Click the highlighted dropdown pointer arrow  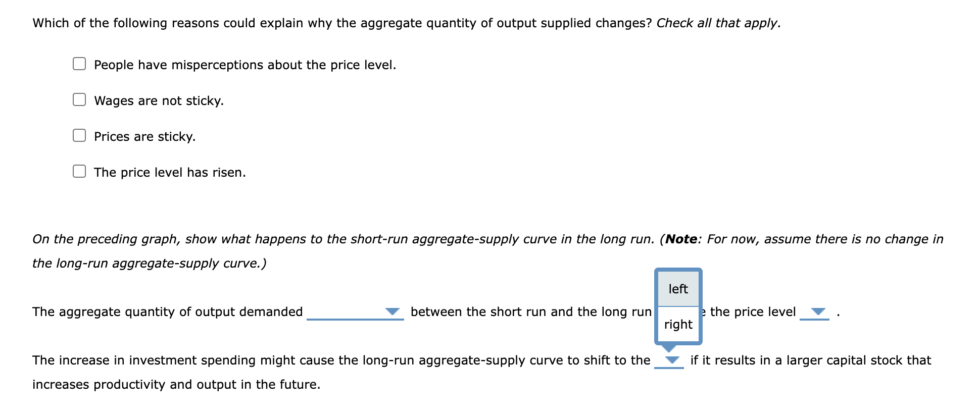pyautogui.click(x=670, y=347)
